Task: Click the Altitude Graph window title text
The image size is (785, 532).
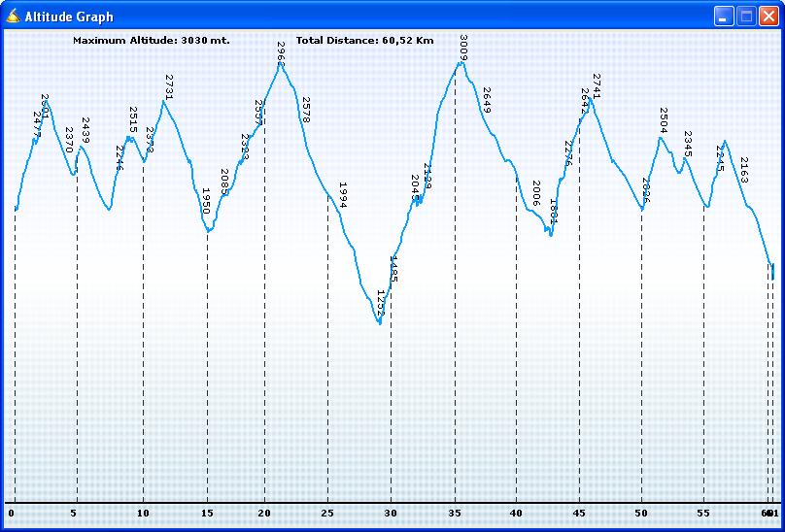Action: point(69,17)
